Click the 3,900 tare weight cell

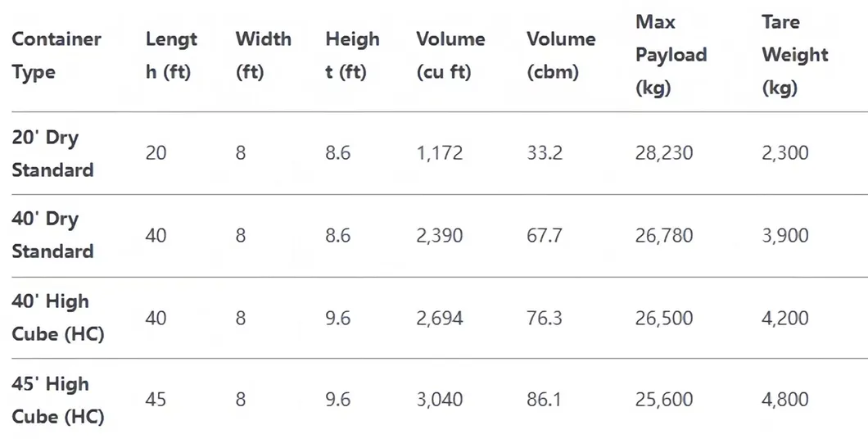(x=784, y=236)
